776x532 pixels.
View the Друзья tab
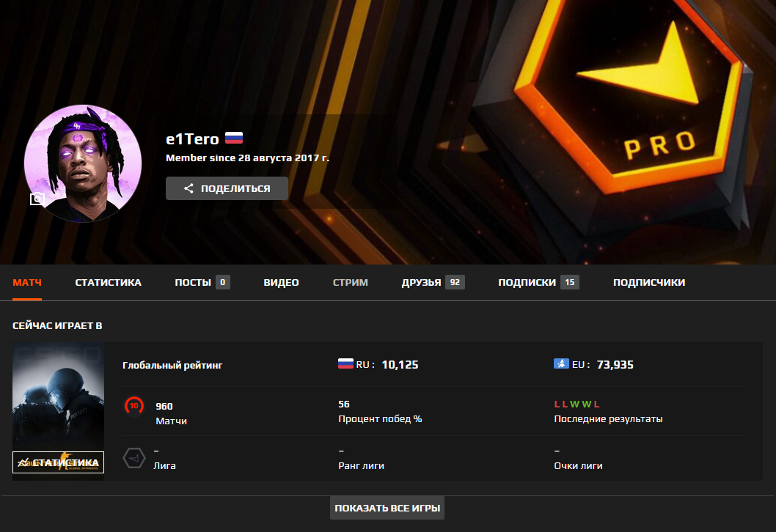point(433,282)
